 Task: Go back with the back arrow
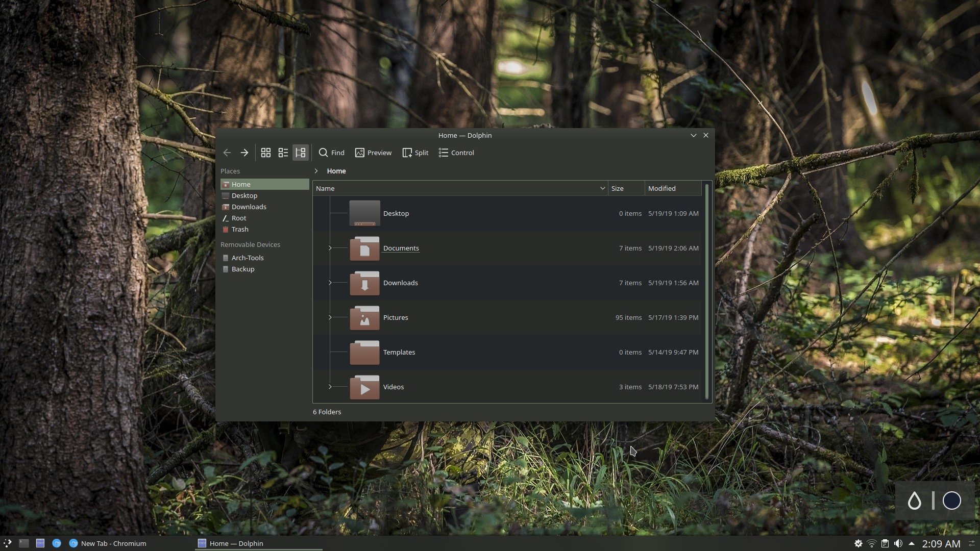coord(227,153)
